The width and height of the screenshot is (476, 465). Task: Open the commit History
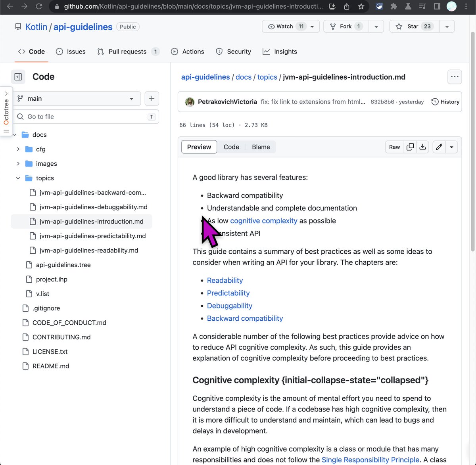pos(445,102)
